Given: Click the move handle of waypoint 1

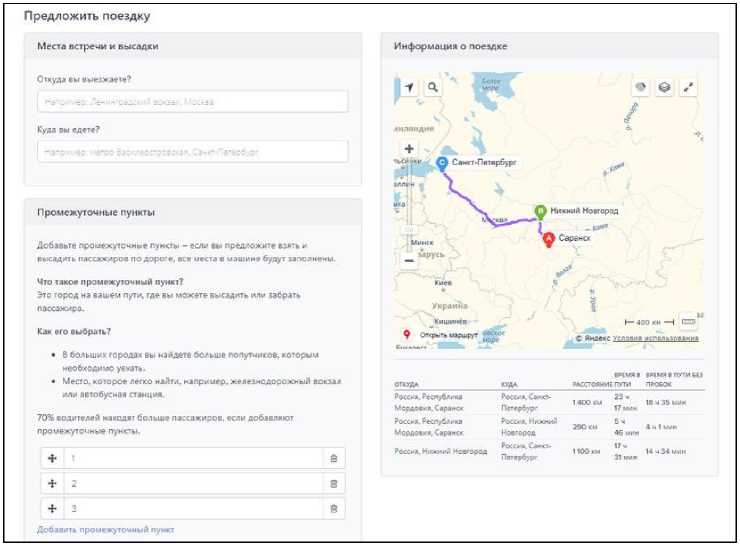Looking at the screenshot, I should click(x=51, y=458).
